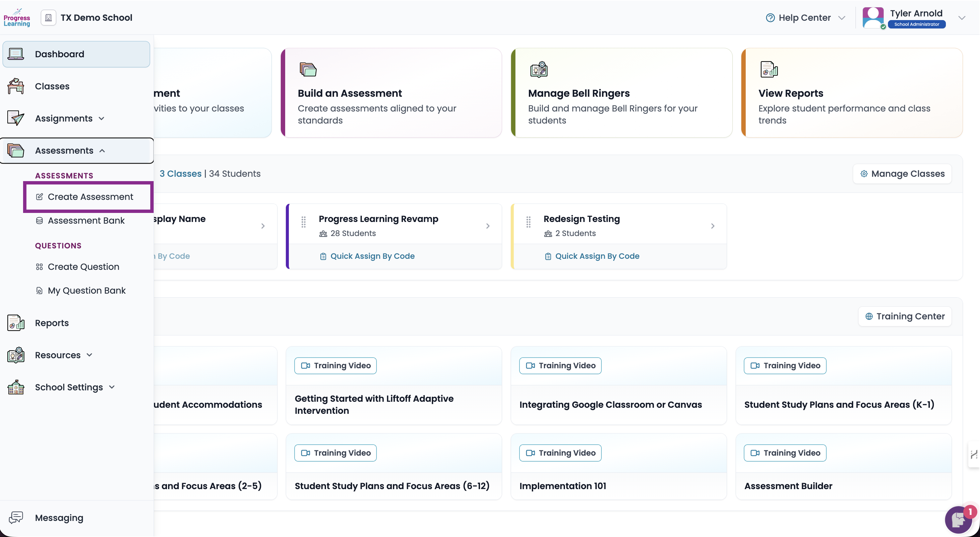Click Quick Assign By Code under Redesign Testing
The image size is (980, 537).
click(x=592, y=256)
